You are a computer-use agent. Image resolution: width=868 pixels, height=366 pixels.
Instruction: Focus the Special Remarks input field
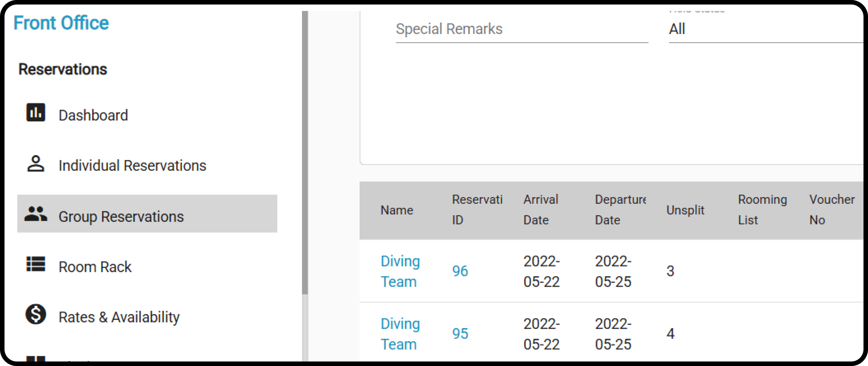click(522, 29)
